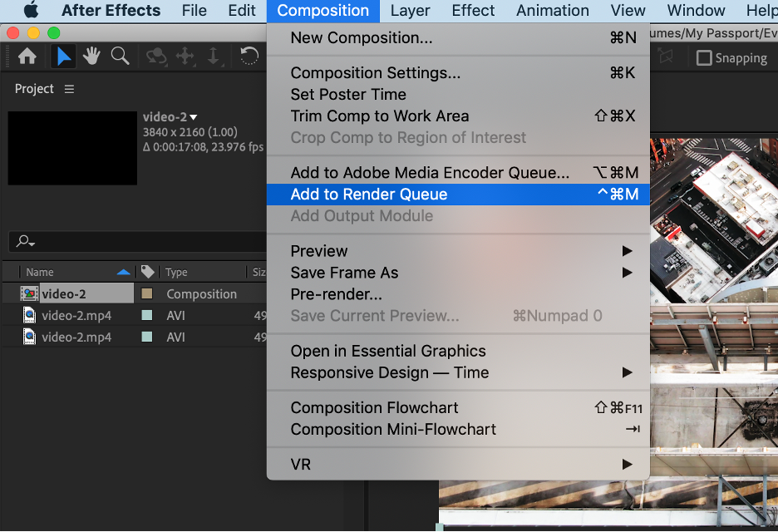The image size is (778, 532).
Task: Open the Project panel menu
Action: click(x=69, y=89)
